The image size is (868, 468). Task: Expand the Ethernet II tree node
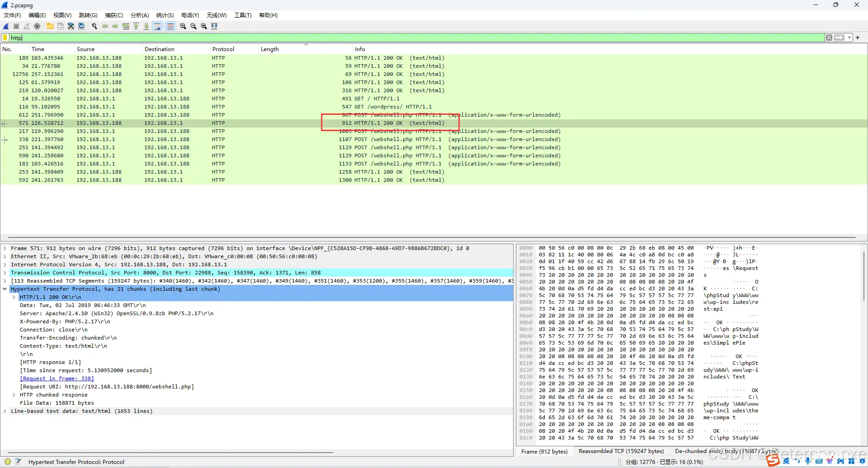pyautogui.click(x=5, y=256)
